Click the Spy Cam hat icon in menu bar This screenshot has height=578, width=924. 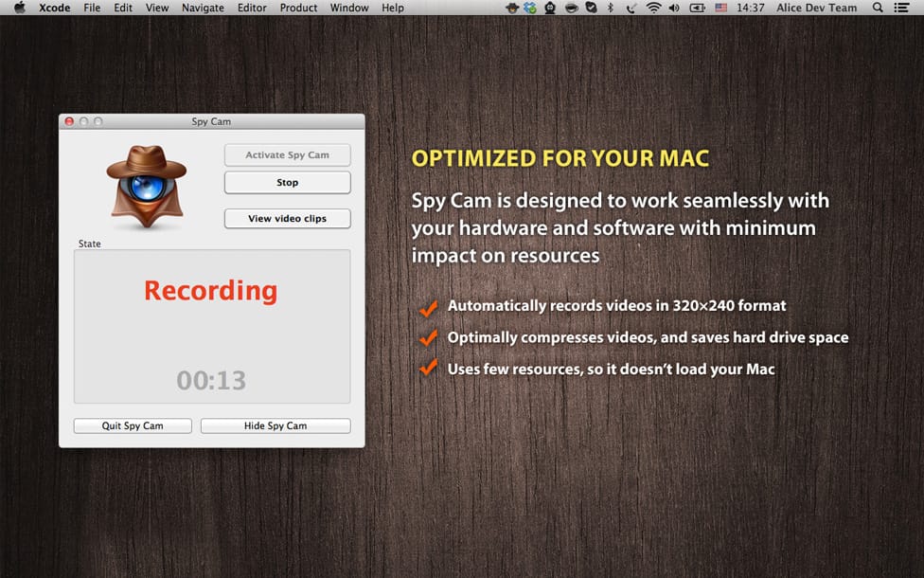[x=512, y=8]
